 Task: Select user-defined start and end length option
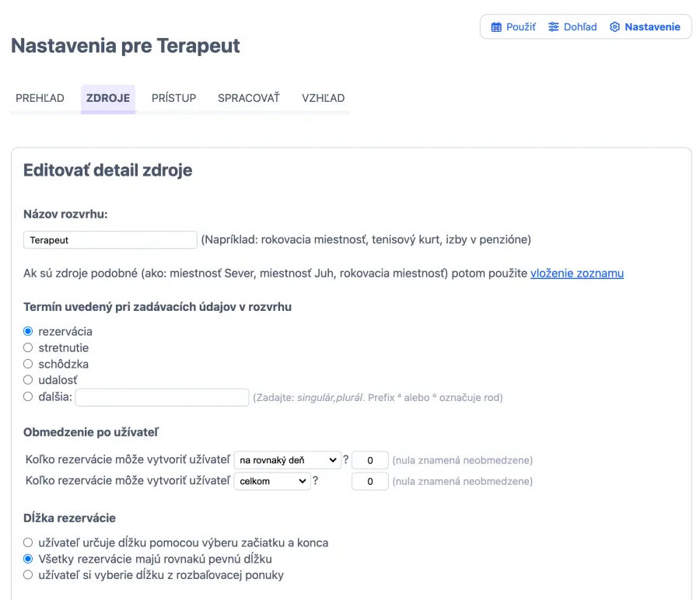28,542
